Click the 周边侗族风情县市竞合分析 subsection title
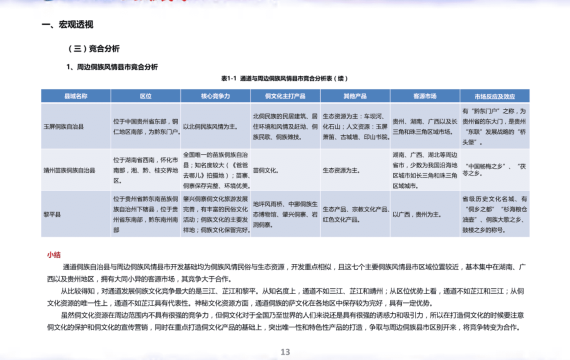The image size is (570, 360). tap(112, 67)
